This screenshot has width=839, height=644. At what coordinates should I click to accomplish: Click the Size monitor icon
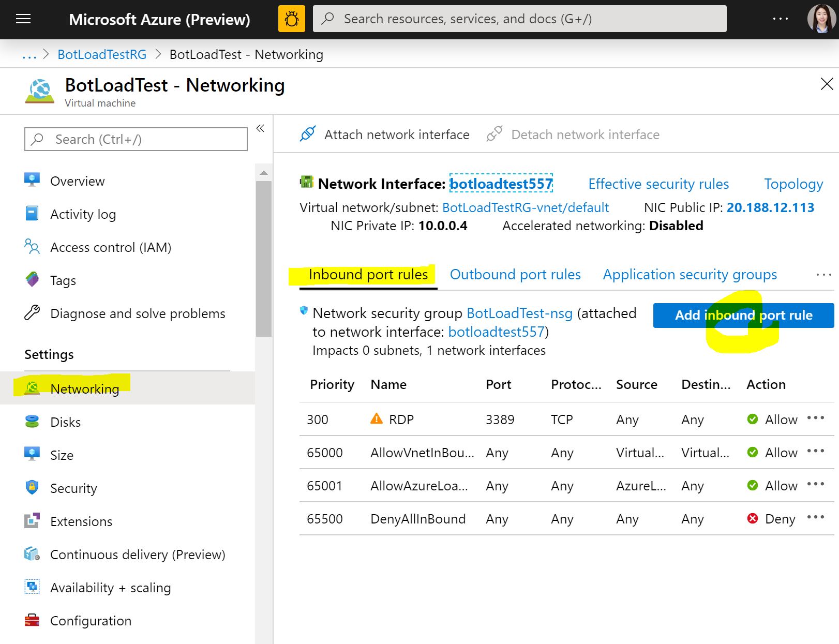pos(32,454)
